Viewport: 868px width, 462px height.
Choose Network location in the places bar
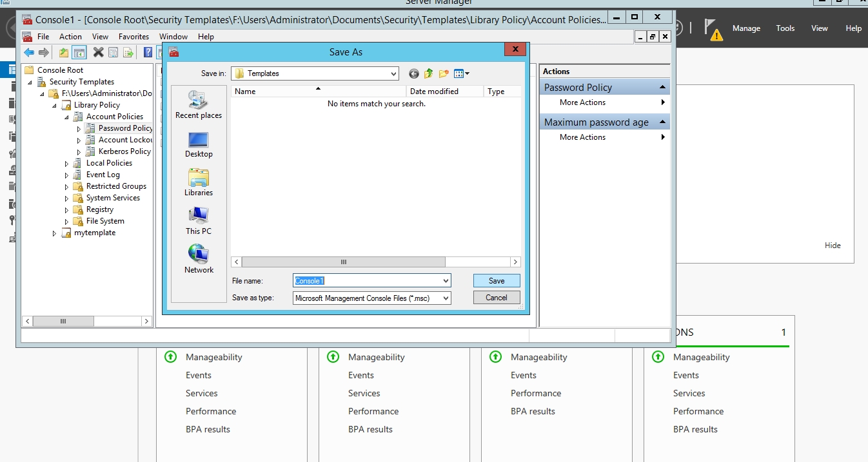tap(199, 259)
